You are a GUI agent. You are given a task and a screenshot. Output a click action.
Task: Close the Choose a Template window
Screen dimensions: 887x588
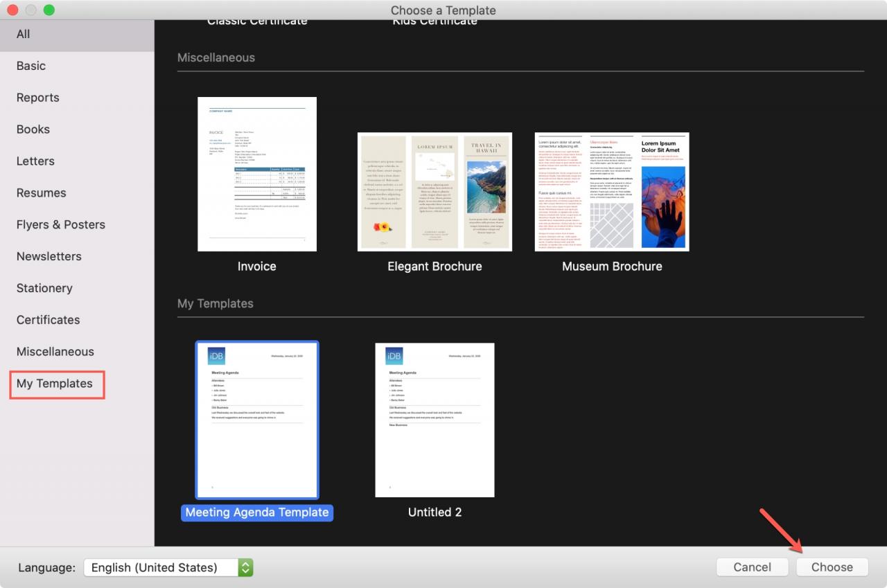tap(12, 10)
